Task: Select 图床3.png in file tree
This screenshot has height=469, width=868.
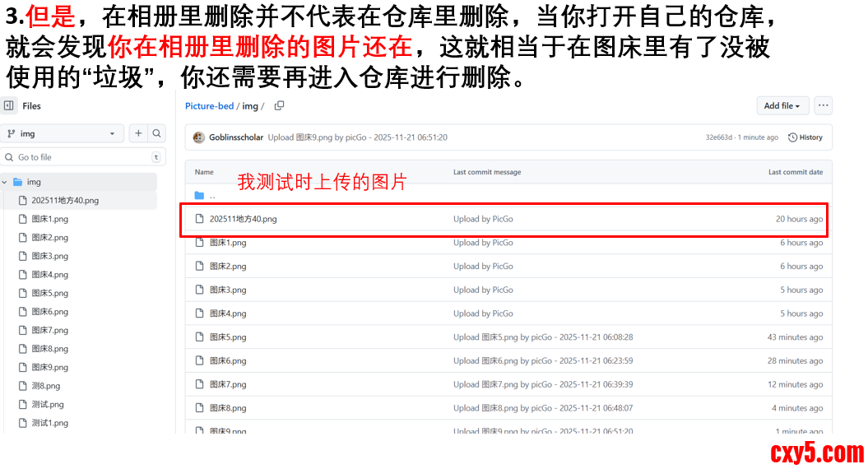Action: (x=50, y=256)
